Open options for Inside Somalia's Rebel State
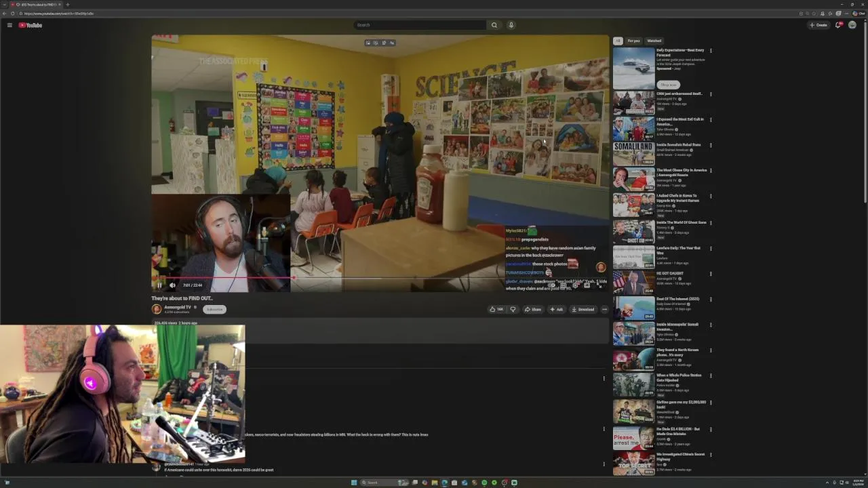This screenshot has height=488, width=868. [x=711, y=145]
